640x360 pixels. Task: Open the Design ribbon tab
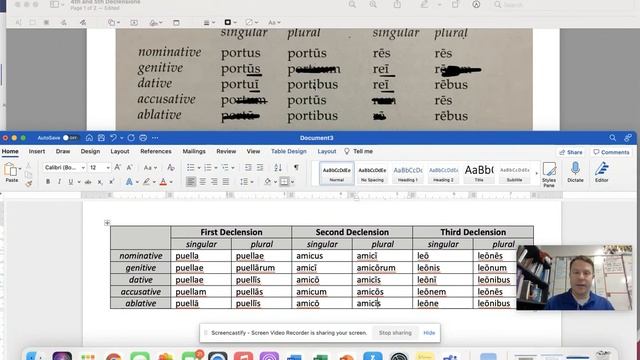(x=90, y=151)
